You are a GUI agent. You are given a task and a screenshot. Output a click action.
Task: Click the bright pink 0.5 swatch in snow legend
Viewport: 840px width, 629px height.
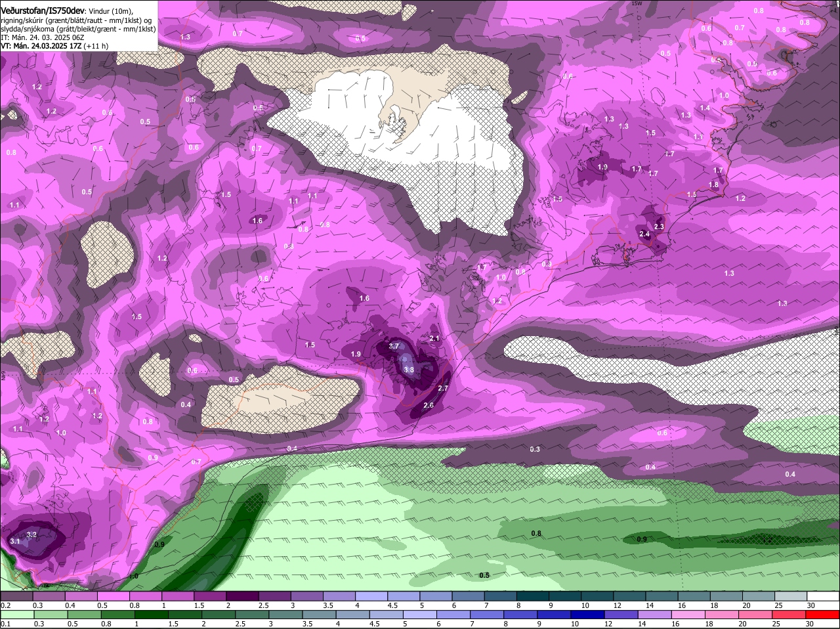coord(114,596)
